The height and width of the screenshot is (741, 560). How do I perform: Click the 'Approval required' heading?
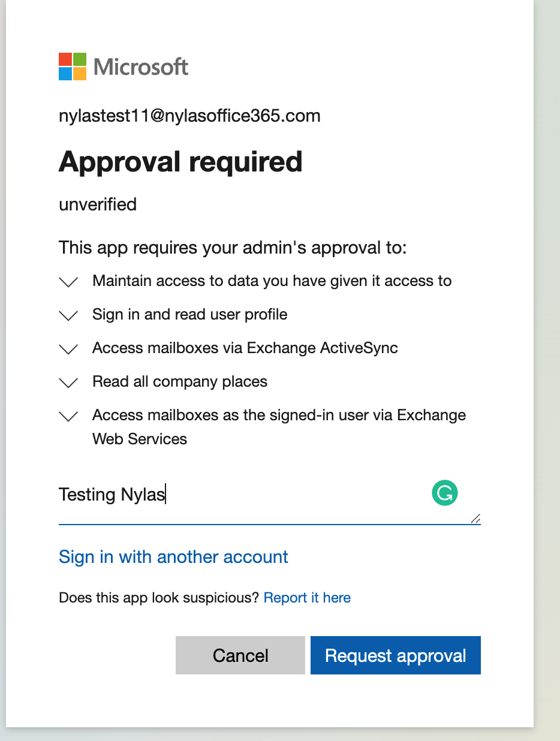pos(180,161)
